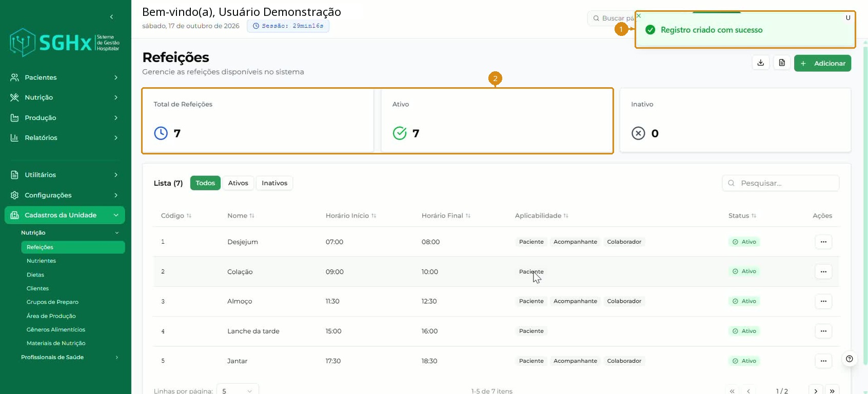Open the help question mark icon
The image size is (868, 394).
coord(850,359)
